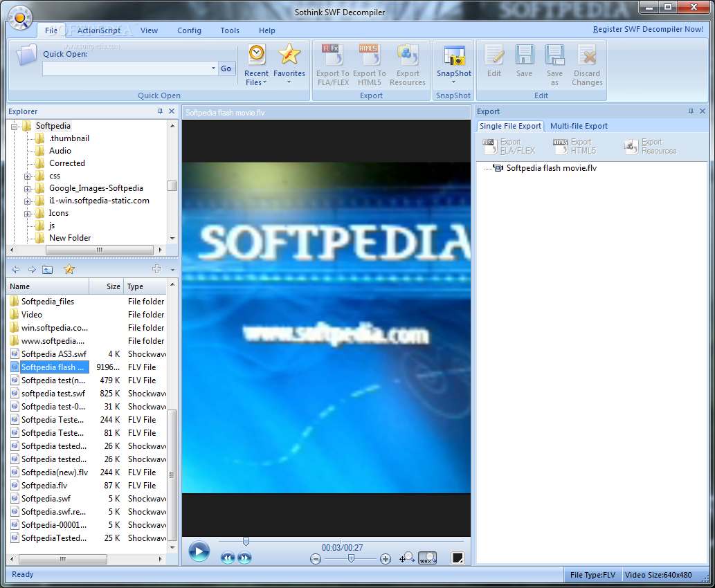
Task: Open the Config ribbon tab
Action: [x=189, y=30]
